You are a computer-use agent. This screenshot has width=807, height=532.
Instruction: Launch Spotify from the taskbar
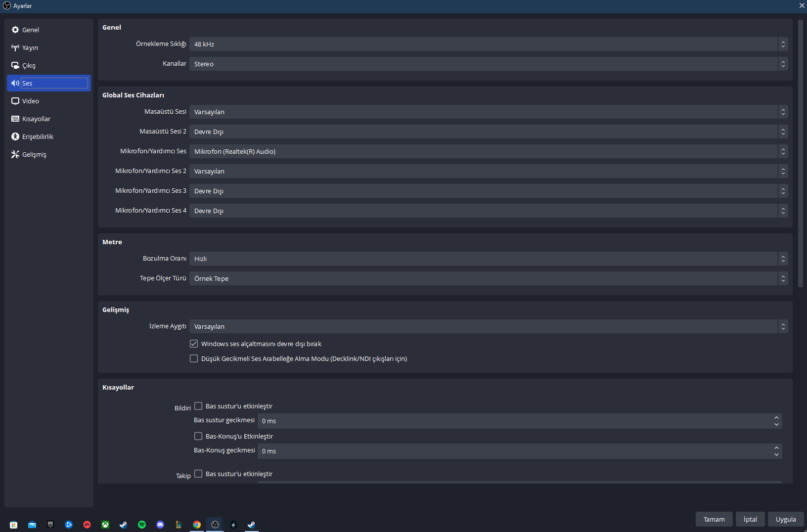[142, 525]
